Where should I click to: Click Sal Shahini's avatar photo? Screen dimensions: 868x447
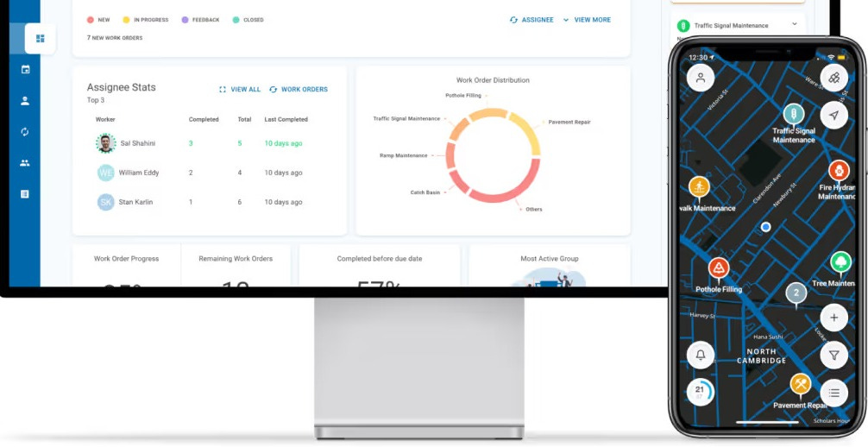106,143
